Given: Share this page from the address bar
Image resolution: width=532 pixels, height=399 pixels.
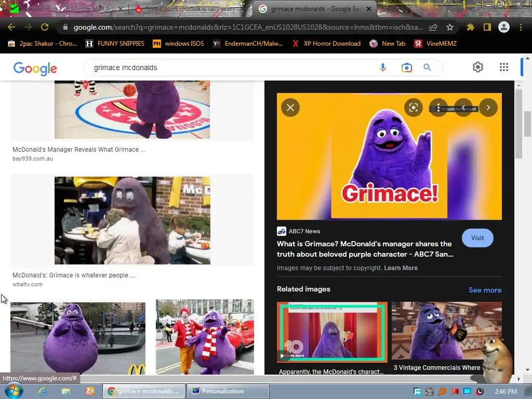Looking at the screenshot, I should point(433,27).
